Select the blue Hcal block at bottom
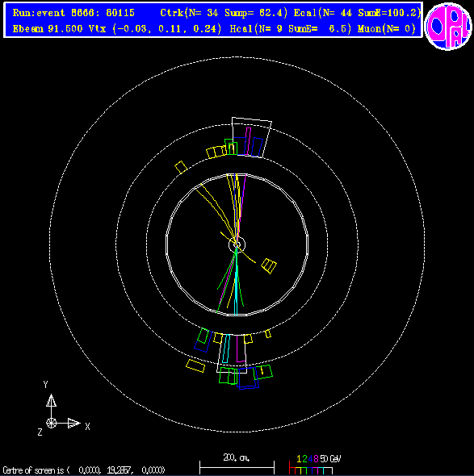 249,378
